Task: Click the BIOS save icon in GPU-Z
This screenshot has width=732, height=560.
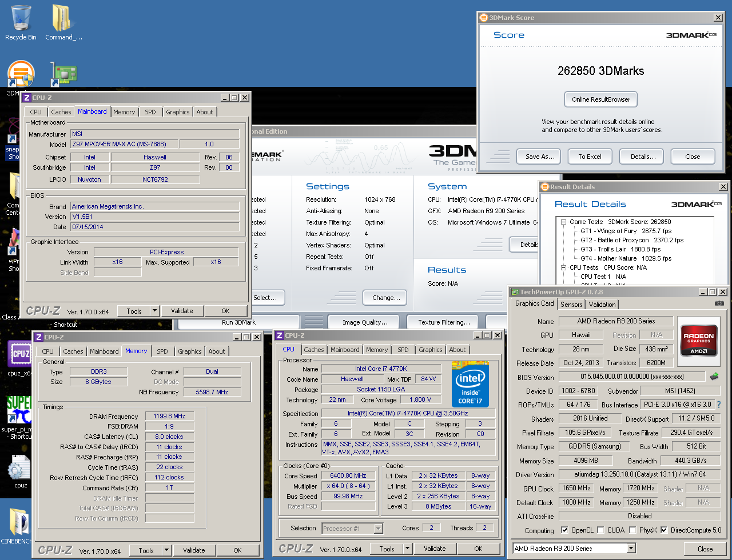Action: point(714,377)
